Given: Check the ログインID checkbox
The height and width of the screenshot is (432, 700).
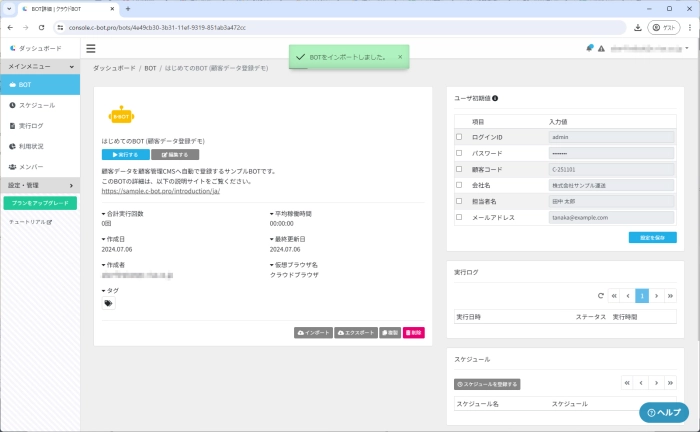Looking at the screenshot, I should [459, 137].
